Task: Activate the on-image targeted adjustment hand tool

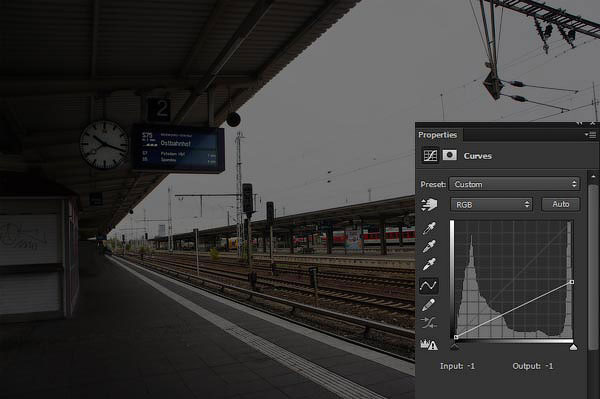Action: point(429,204)
